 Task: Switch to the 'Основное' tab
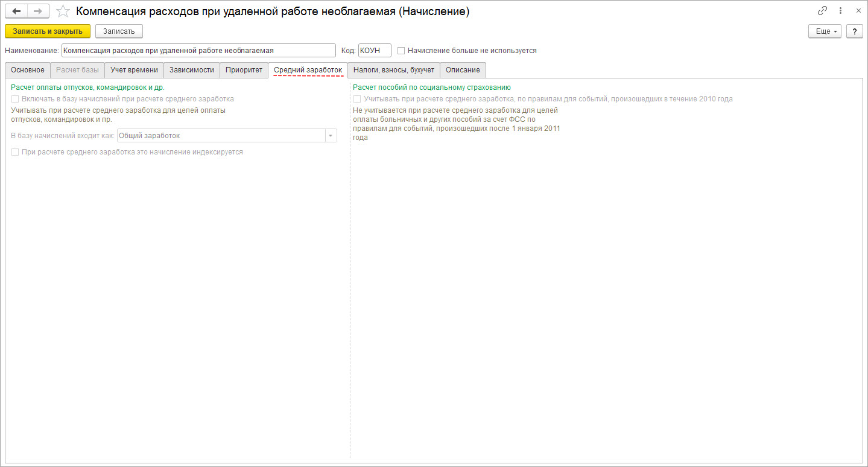point(28,70)
